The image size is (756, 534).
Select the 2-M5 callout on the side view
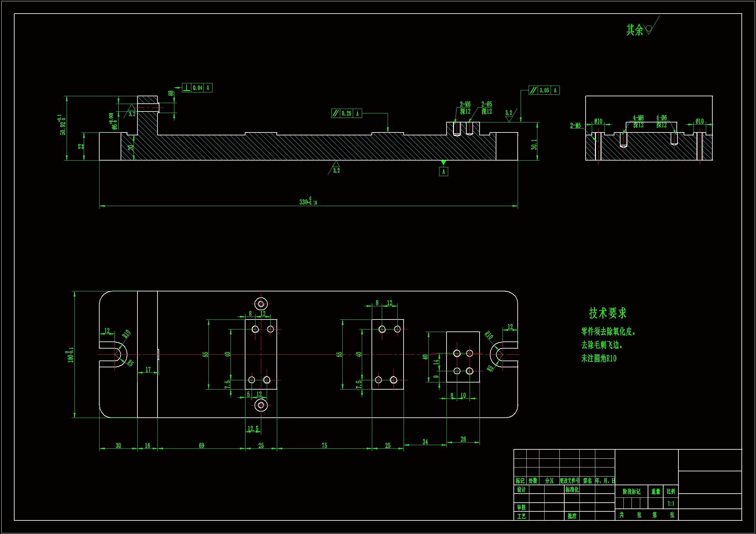pos(575,126)
